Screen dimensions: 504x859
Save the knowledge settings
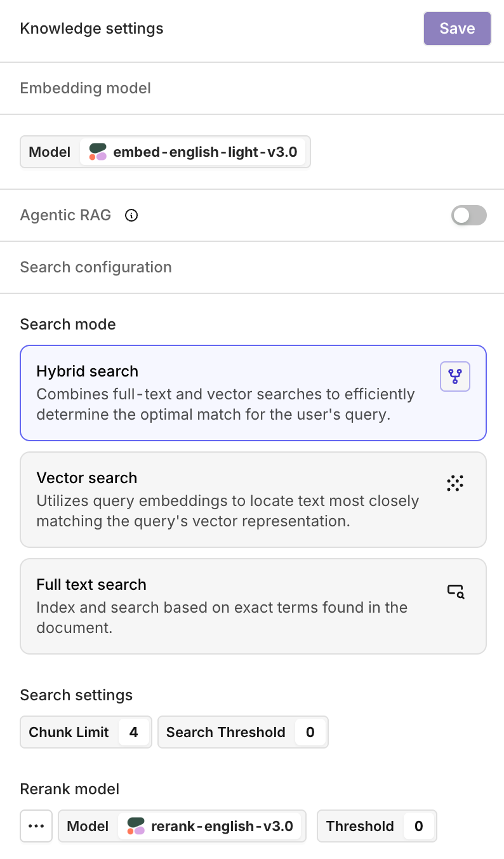pos(457,29)
